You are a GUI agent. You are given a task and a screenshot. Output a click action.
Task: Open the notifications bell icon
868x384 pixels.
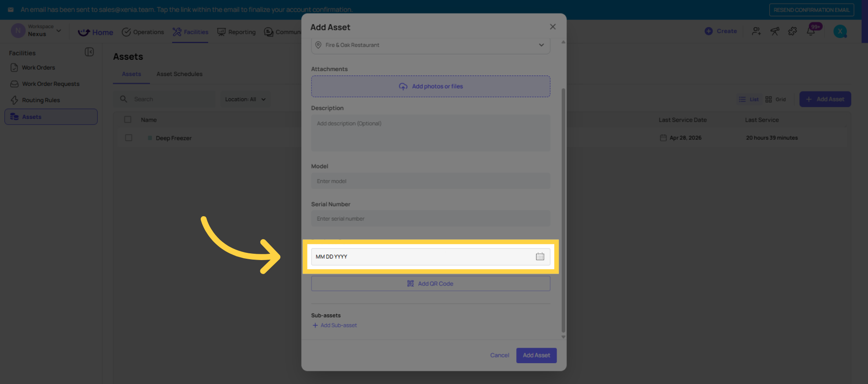(x=811, y=31)
